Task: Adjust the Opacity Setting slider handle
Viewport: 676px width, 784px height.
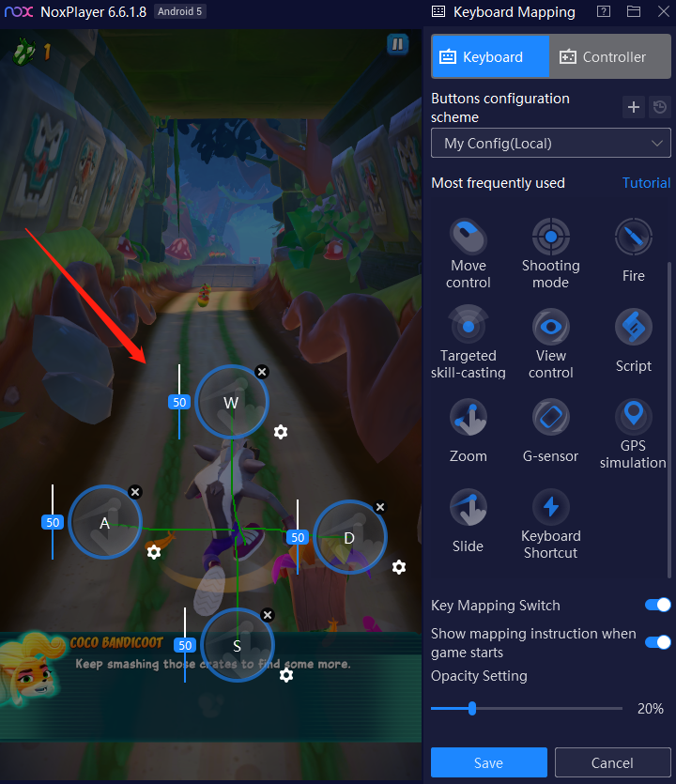Action: 472,708
